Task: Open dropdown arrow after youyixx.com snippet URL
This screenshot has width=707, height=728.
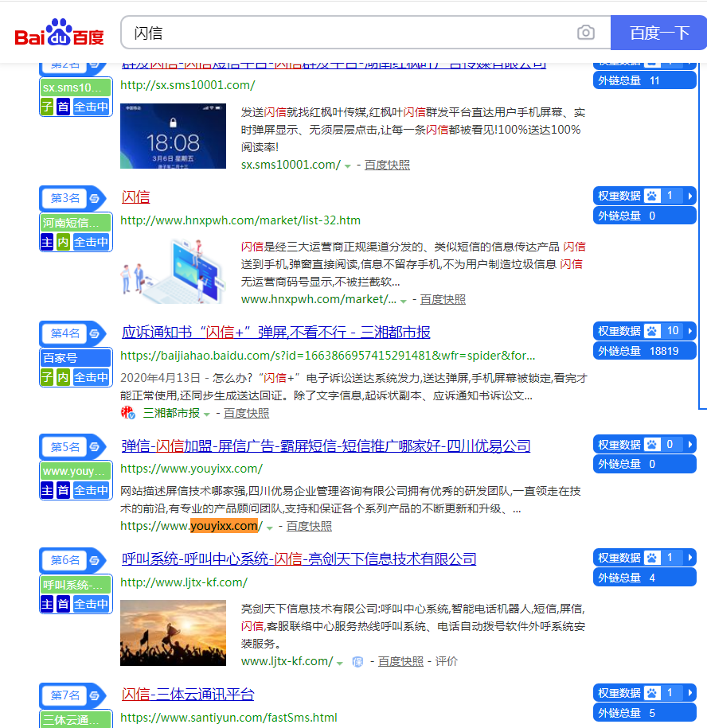Action: [x=269, y=528]
